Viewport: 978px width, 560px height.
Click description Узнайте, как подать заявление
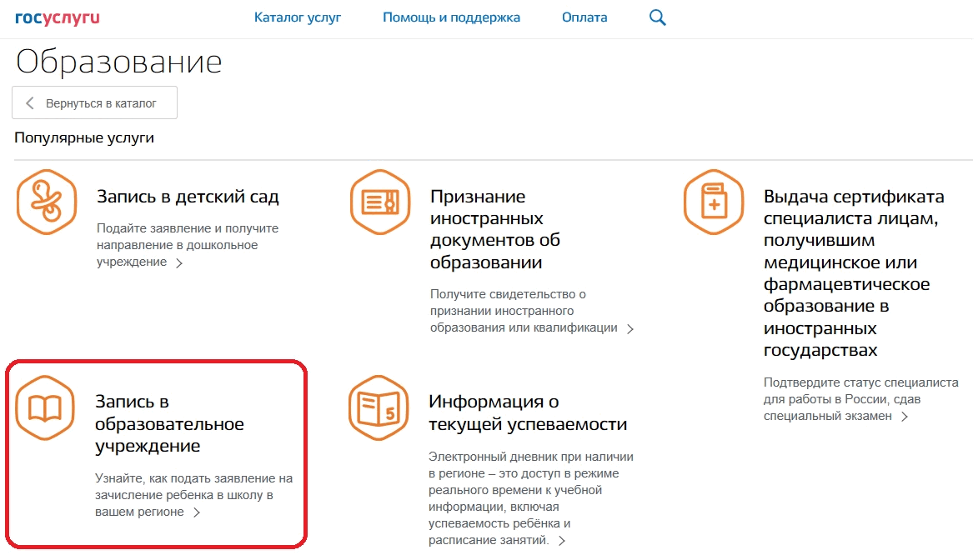pos(193,495)
